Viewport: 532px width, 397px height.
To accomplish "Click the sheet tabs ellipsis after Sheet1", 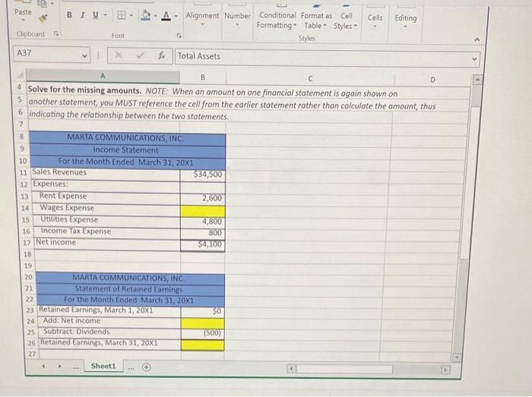I will tap(131, 367).
